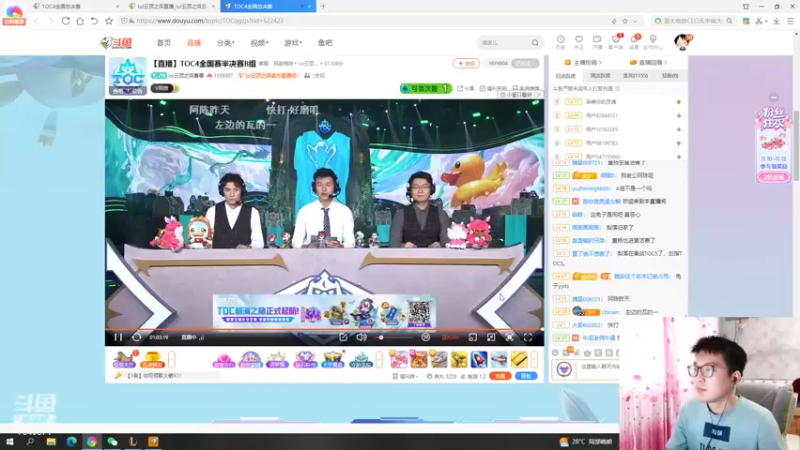The image size is (800, 450).
Task: Open Douyu home tab 首页
Action: click(x=164, y=43)
